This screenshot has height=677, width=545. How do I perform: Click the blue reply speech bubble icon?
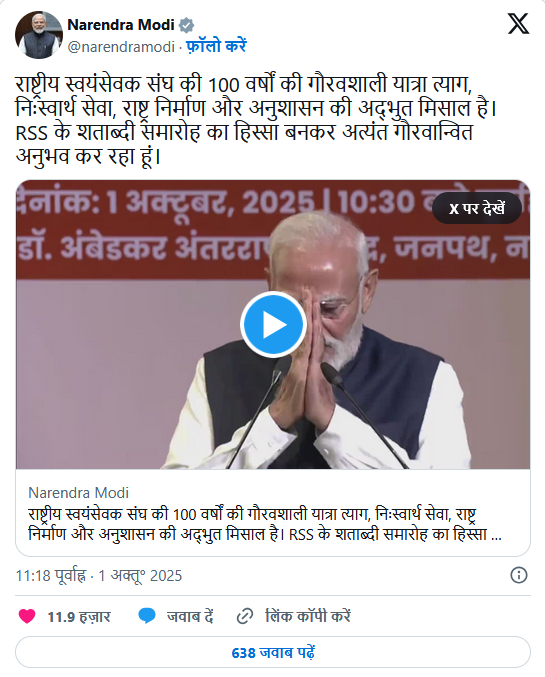click(x=147, y=616)
